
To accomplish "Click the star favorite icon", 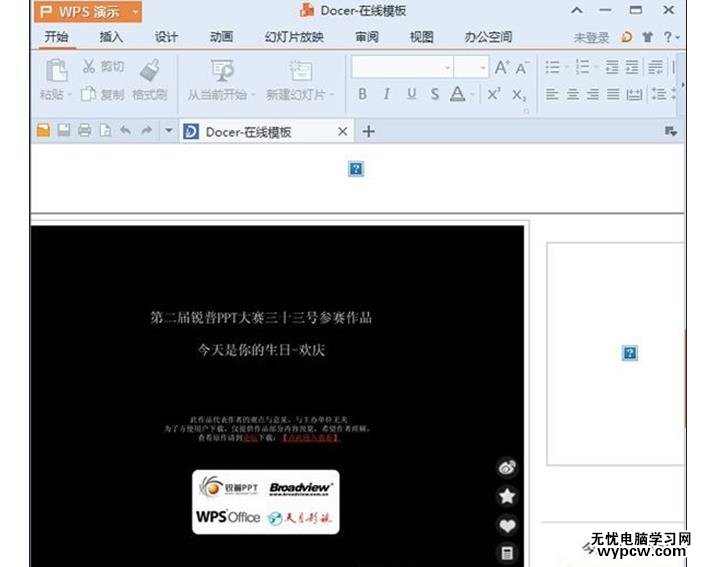I will [507, 496].
